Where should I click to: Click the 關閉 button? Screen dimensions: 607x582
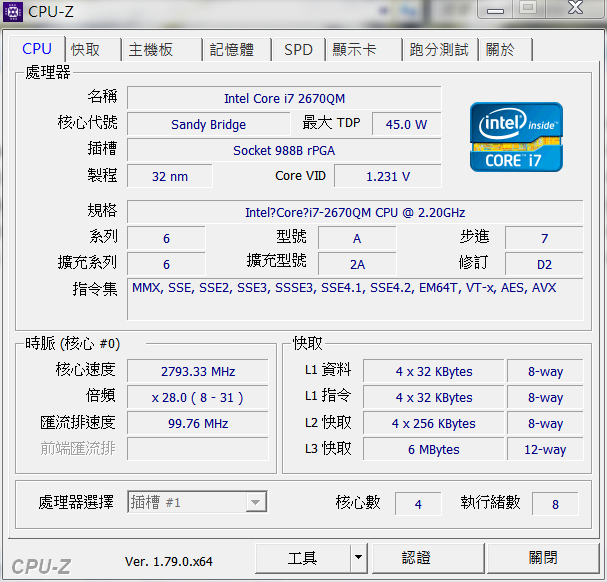[543, 558]
